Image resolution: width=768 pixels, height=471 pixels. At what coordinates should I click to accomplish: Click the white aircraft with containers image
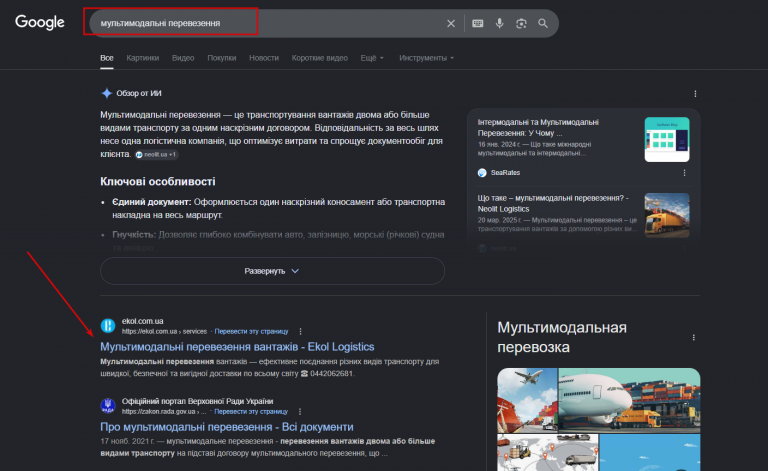click(x=629, y=400)
